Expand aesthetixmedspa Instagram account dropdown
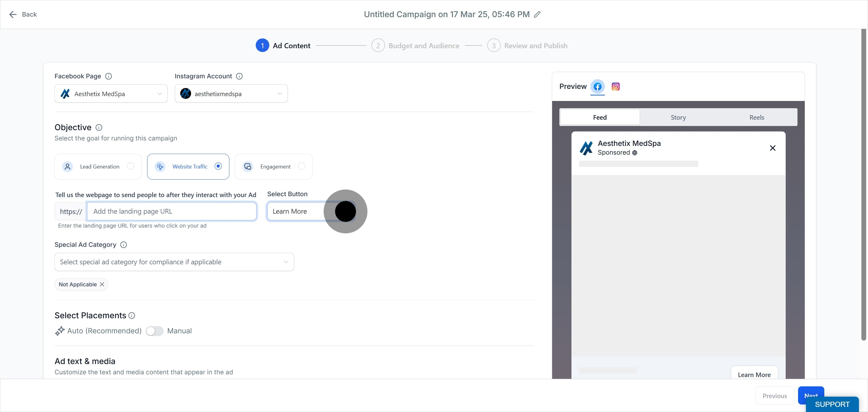868x412 pixels. [x=231, y=94]
